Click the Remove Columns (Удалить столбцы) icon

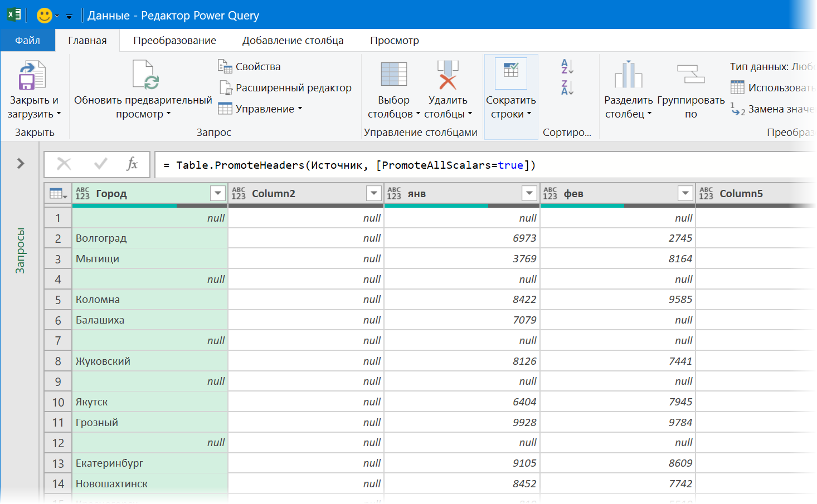[448, 75]
